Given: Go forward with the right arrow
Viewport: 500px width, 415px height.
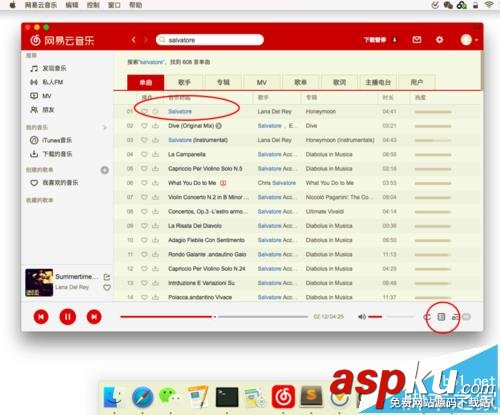Looking at the screenshot, I should tap(146, 40).
